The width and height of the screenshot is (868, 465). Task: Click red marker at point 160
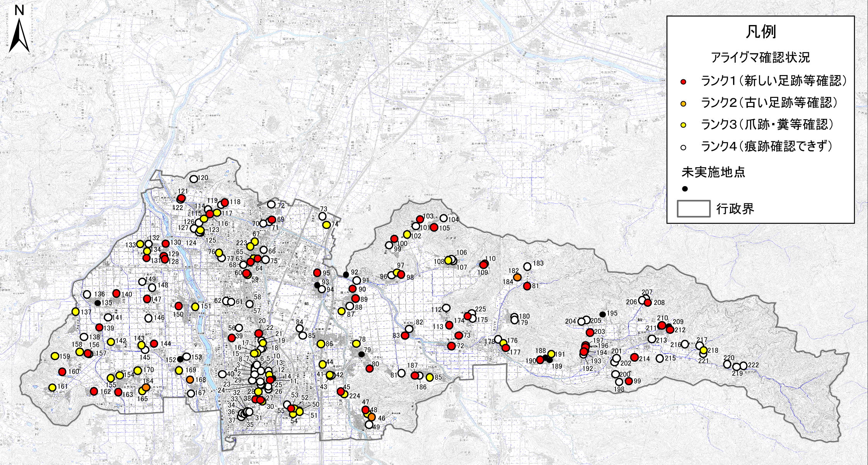(x=62, y=372)
